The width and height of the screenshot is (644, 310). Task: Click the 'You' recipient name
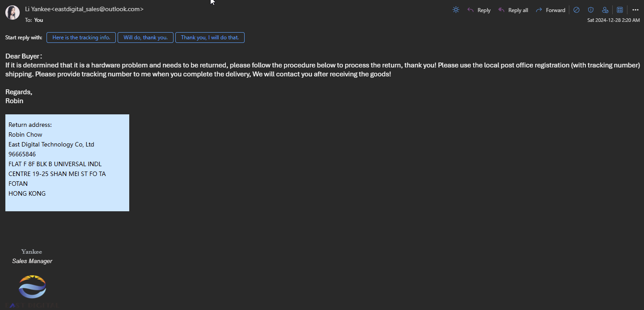pos(38,20)
